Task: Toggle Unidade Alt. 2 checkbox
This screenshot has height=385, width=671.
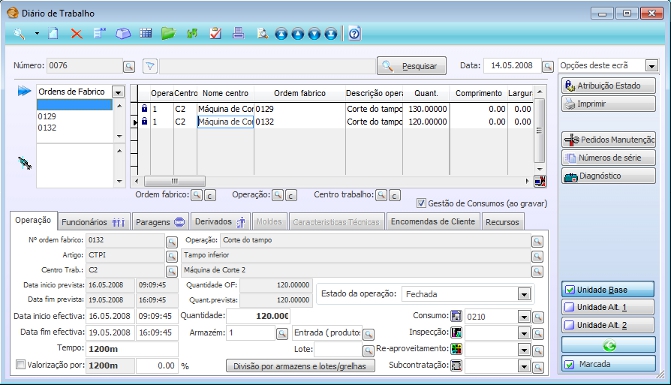Action: (x=570, y=325)
